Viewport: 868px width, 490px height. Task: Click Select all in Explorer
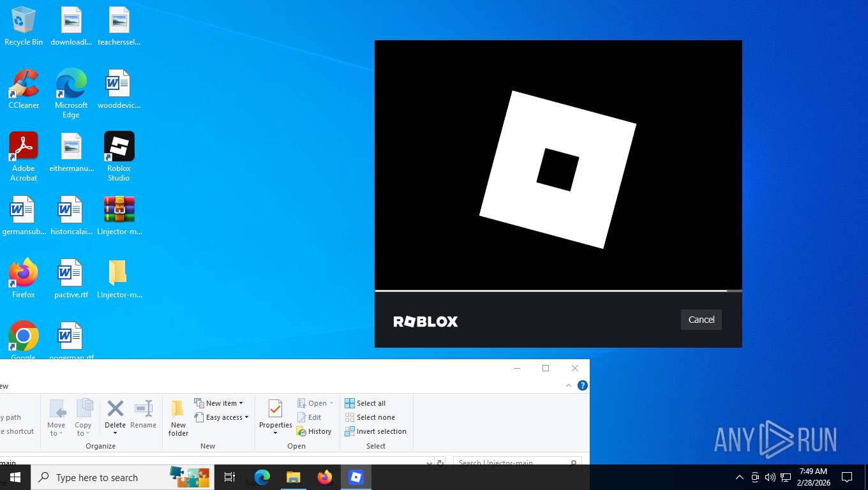(x=365, y=403)
